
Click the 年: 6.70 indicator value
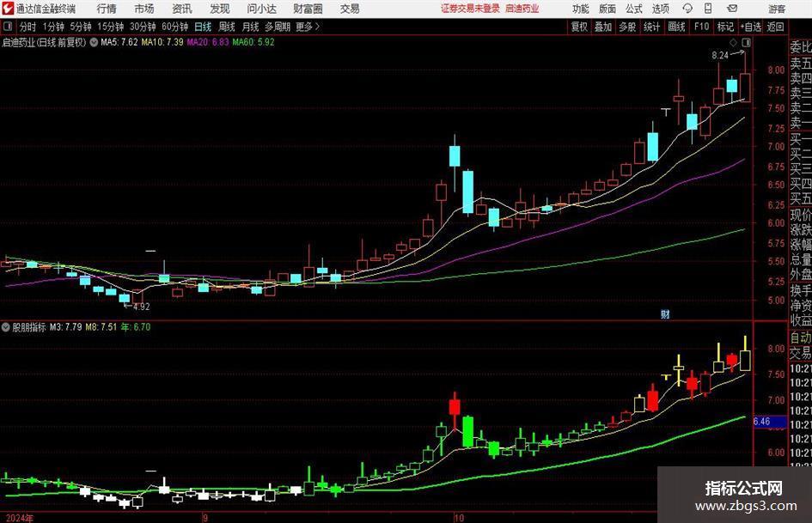(x=135, y=327)
